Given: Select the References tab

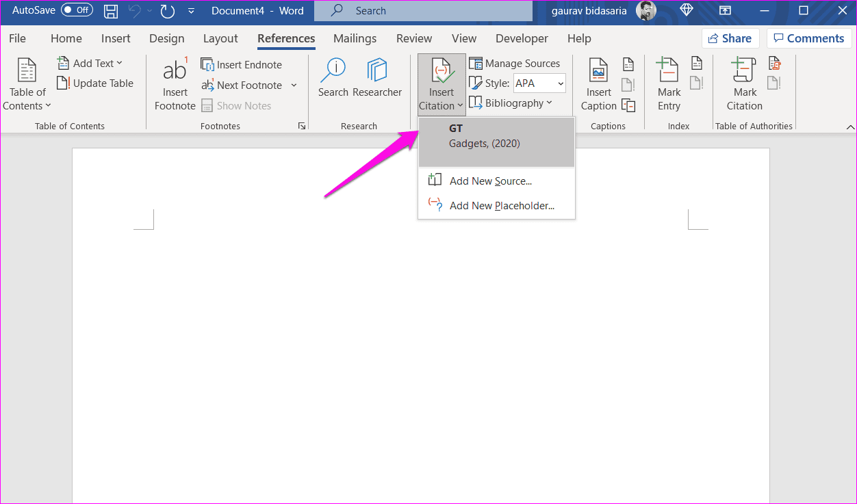Looking at the screenshot, I should click(286, 38).
